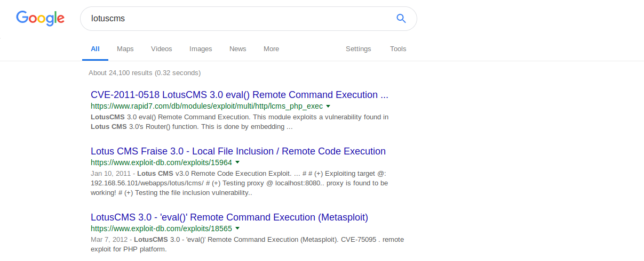Image resolution: width=644 pixels, height=261 pixels.
Task: Click the exploit-db.com/exploits/18565 URL text
Action: (x=161, y=229)
